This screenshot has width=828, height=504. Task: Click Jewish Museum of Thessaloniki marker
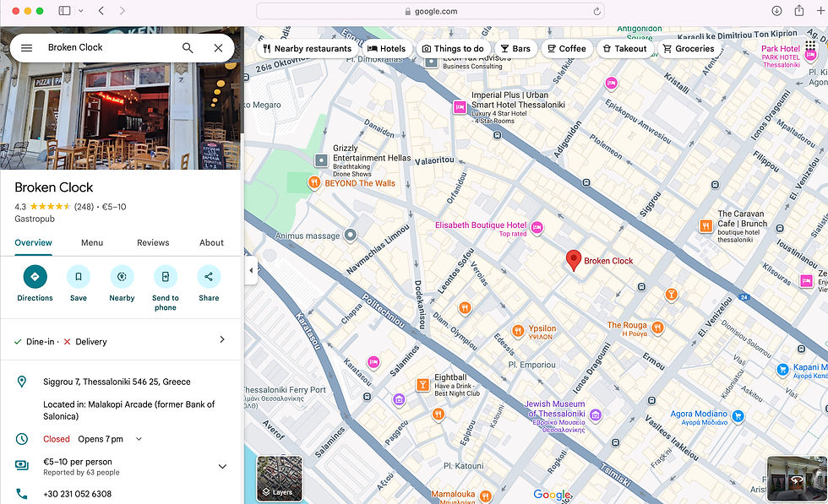[x=596, y=415]
